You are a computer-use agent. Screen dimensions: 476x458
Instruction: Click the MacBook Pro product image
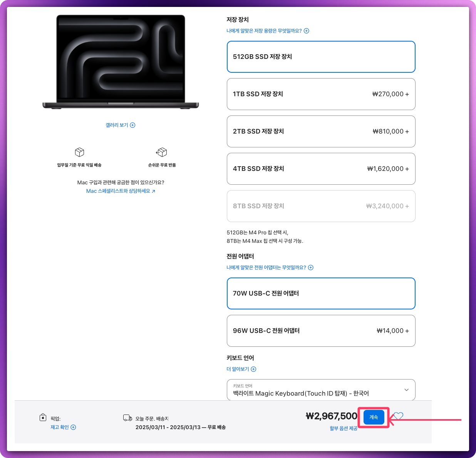(121, 62)
